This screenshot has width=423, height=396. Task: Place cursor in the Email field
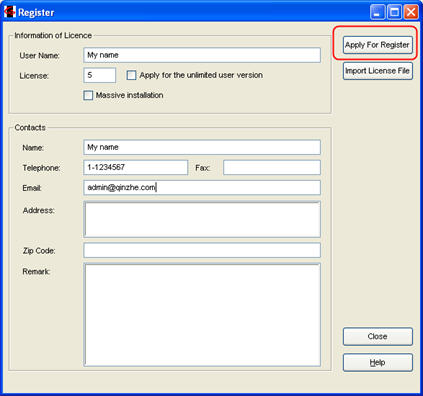click(202, 188)
